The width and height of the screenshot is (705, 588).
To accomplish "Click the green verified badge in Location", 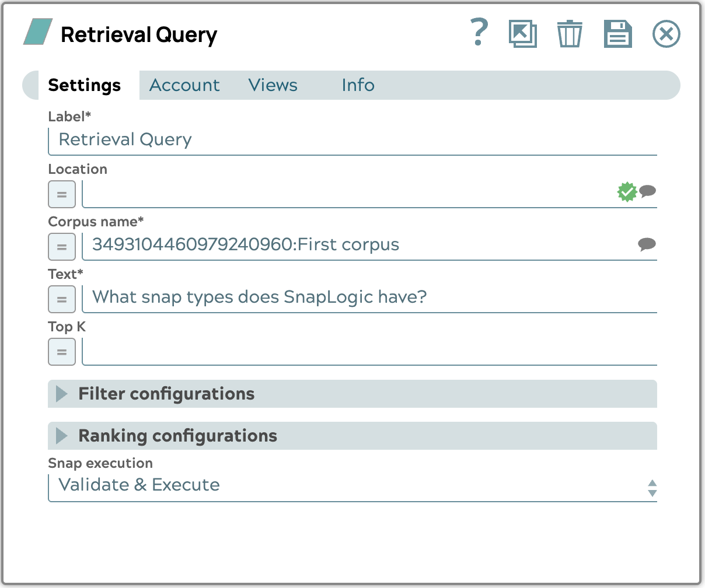I will click(x=627, y=192).
